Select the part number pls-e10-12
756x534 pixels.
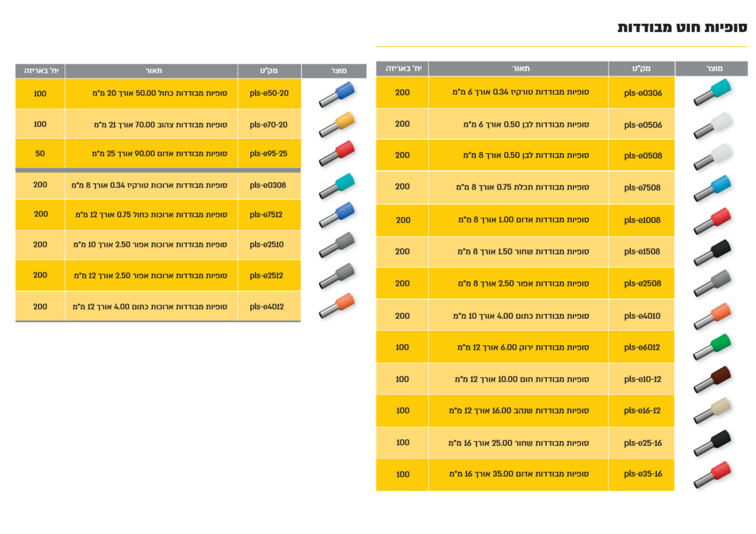click(642, 379)
